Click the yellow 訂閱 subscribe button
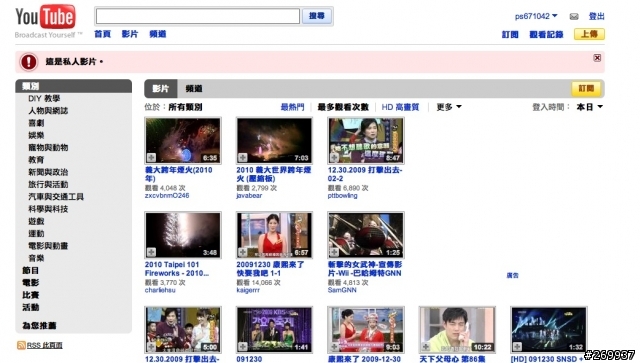The width and height of the screenshot is (640, 363). point(586,89)
